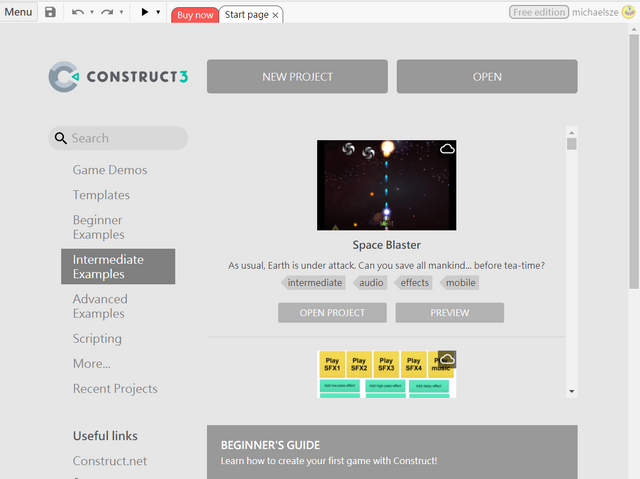Click examples list scroll down arrow

click(571, 391)
